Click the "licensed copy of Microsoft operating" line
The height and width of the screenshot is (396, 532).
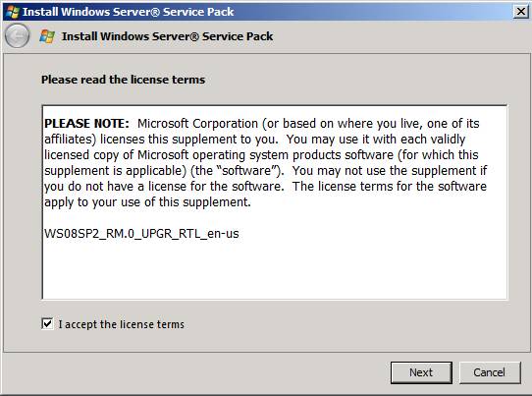[x=144, y=155]
